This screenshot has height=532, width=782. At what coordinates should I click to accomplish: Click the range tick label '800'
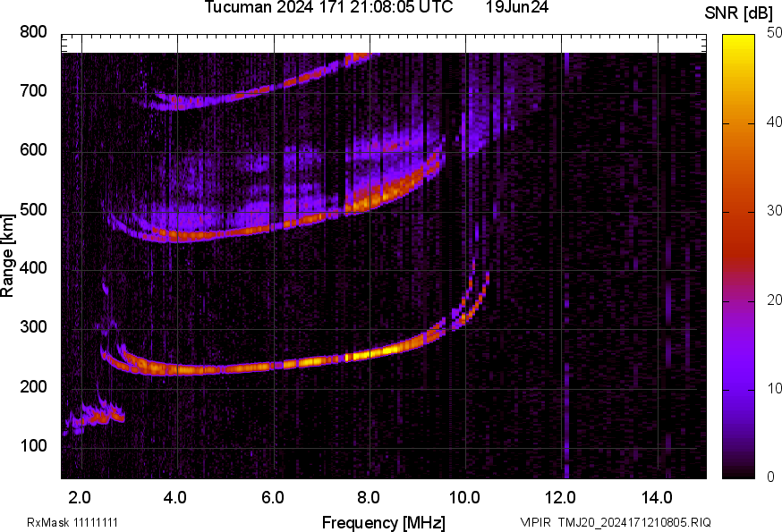[x=33, y=32]
